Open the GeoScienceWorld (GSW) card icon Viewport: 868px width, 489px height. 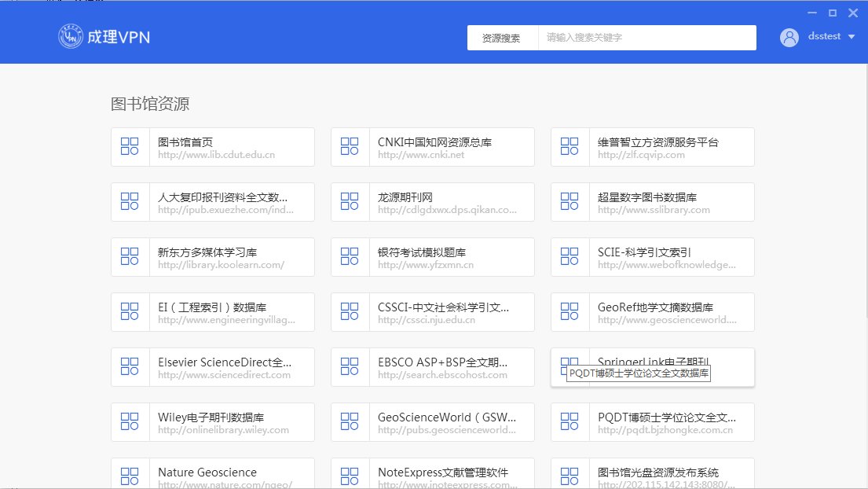pos(350,421)
